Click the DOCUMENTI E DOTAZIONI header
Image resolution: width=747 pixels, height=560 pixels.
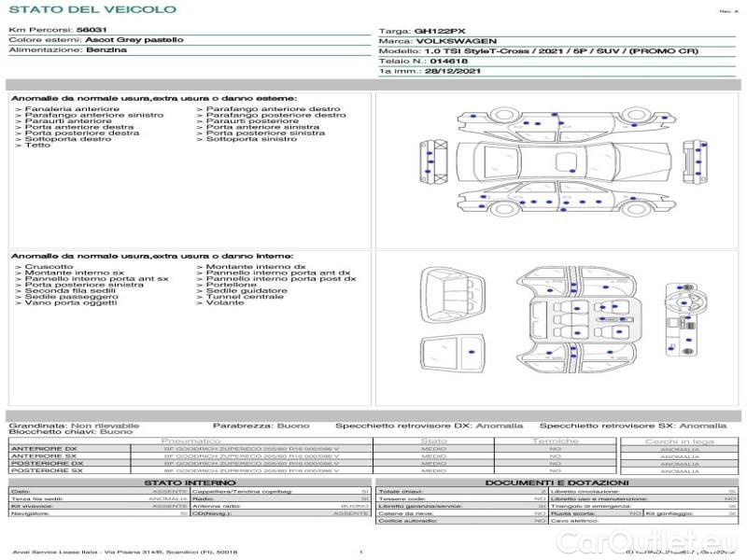coord(557,483)
